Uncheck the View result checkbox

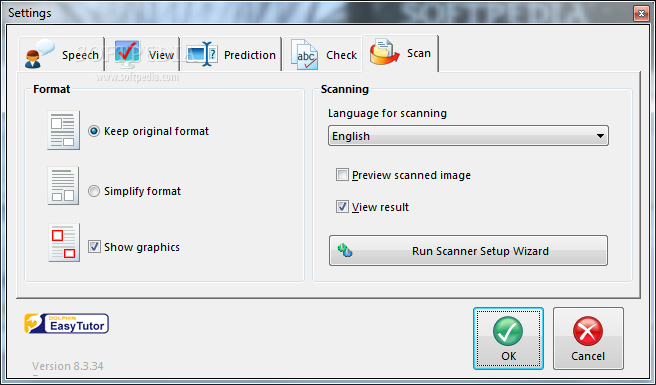[x=342, y=207]
